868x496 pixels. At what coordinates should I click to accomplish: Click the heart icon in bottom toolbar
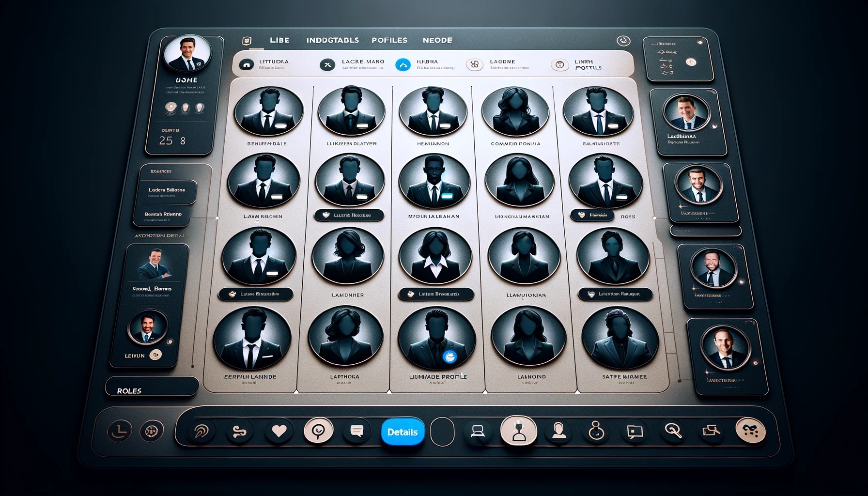[x=279, y=431]
